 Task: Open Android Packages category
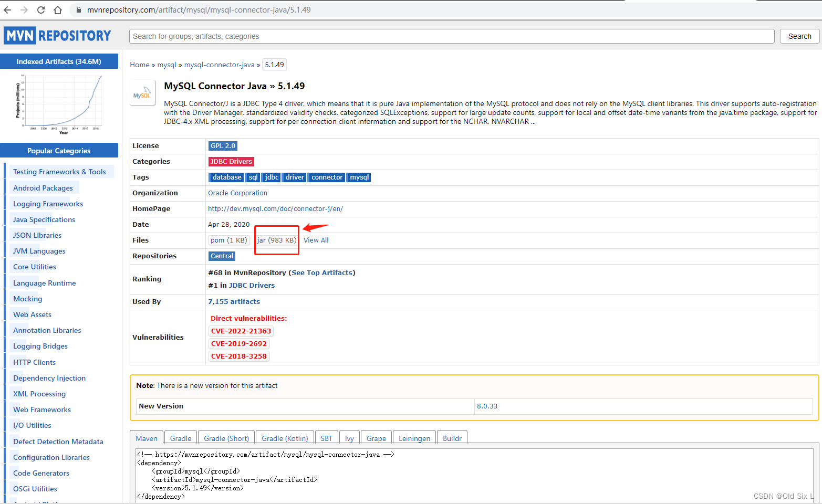click(43, 188)
